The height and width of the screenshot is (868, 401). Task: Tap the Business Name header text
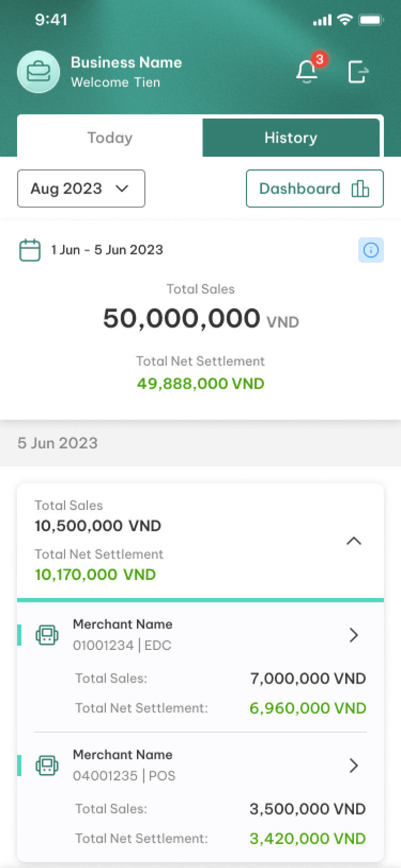click(126, 63)
